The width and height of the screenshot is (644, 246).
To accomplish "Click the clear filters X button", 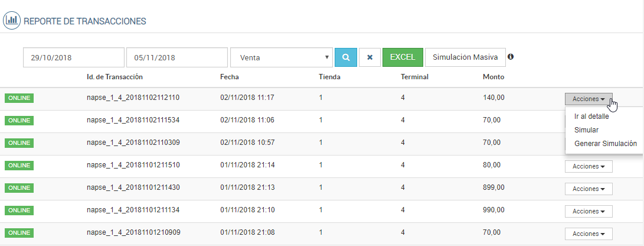I will click(x=370, y=57).
